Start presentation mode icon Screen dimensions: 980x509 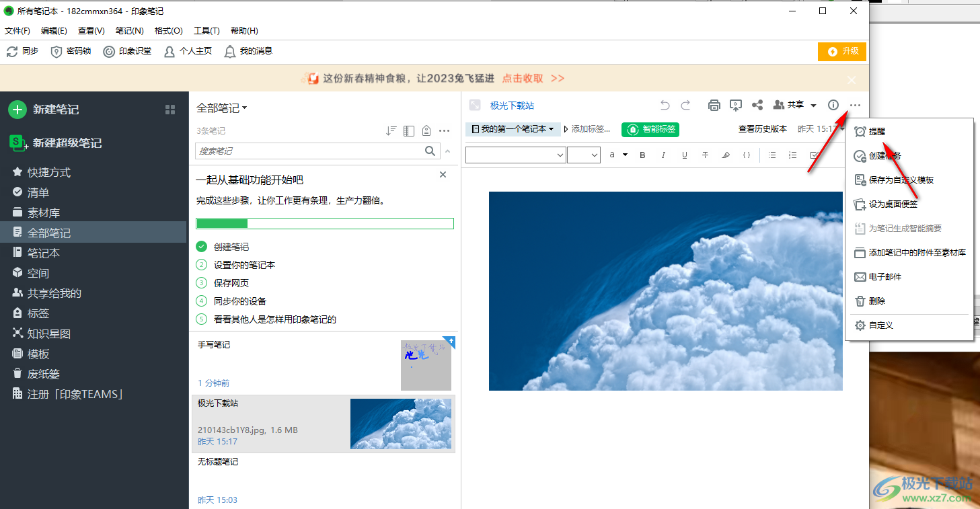[736, 105]
